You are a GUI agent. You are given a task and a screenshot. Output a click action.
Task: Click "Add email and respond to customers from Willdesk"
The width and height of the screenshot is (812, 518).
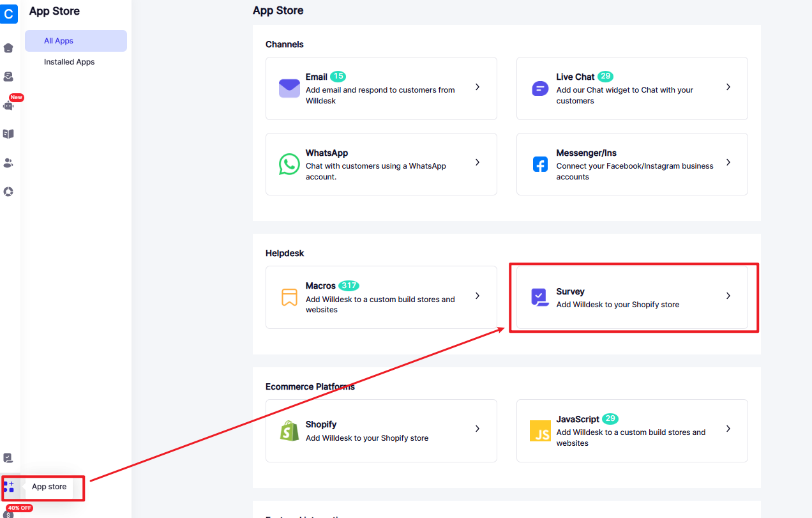coord(380,95)
